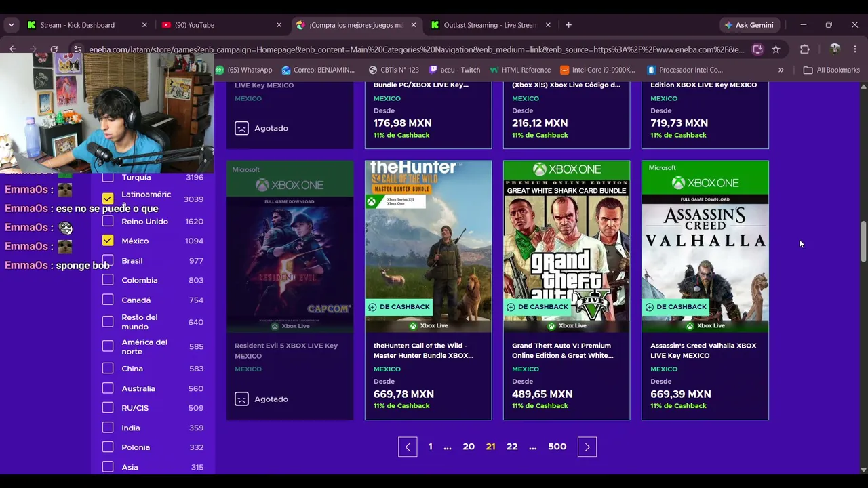Go to the next results page arrow
The height and width of the screenshot is (488, 868).
click(587, 447)
